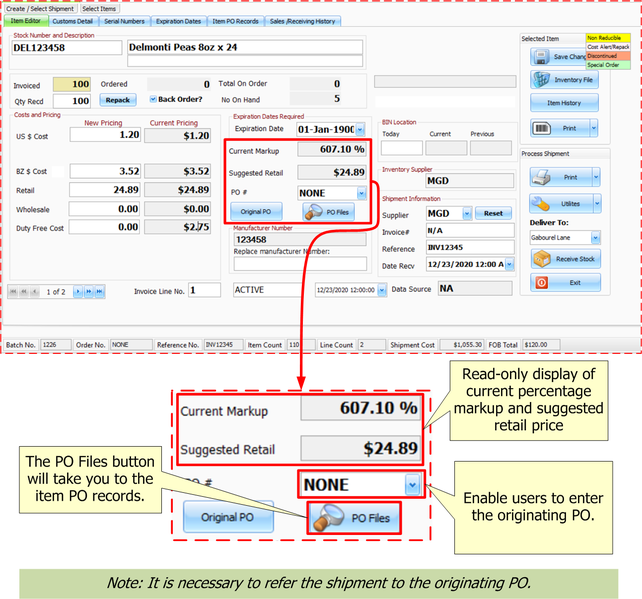This screenshot has height=599, width=642.
Task: Click the Invoice# N/A field
Action: [x=470, y=231]
